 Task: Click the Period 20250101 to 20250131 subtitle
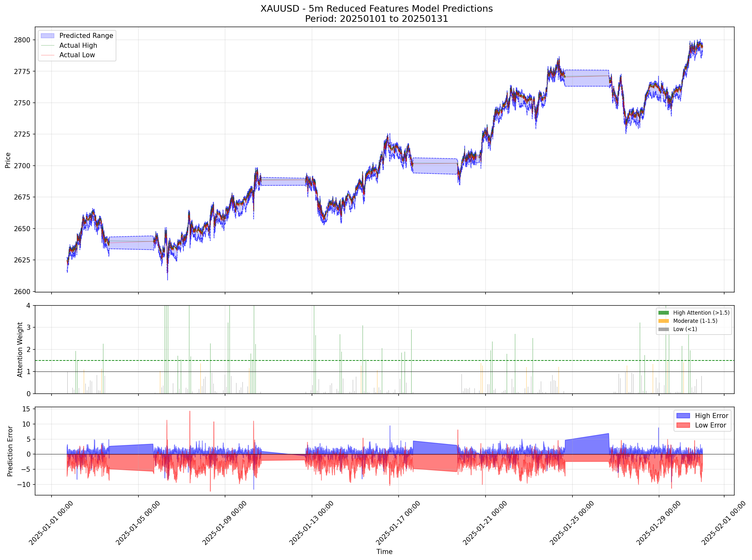point(376,19)
